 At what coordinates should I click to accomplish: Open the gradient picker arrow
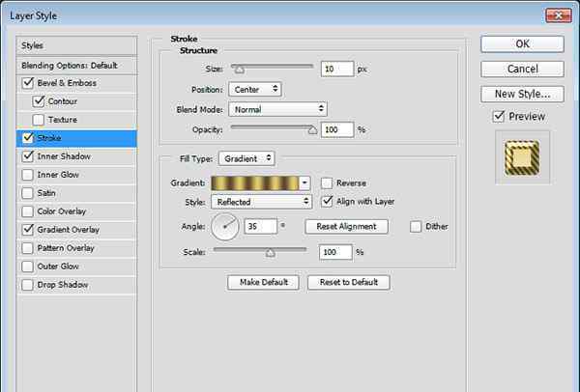pyautogui.click(x=304, y=182)
